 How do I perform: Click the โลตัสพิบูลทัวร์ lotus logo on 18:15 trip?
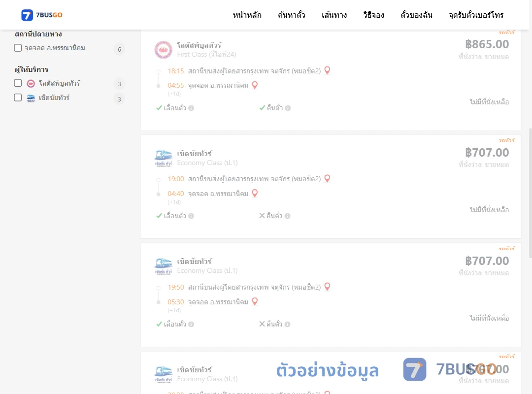pyautogui.click(x=163, y=50)
